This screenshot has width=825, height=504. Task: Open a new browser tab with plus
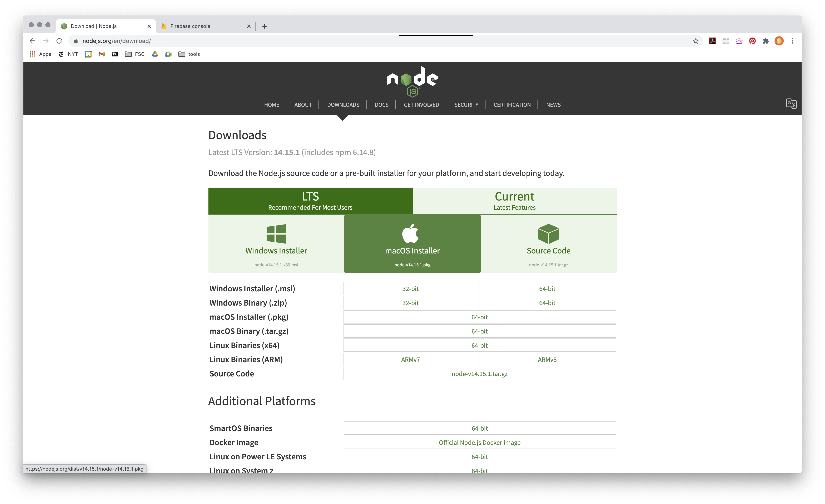pyautogui.click(x=265, y=26)
